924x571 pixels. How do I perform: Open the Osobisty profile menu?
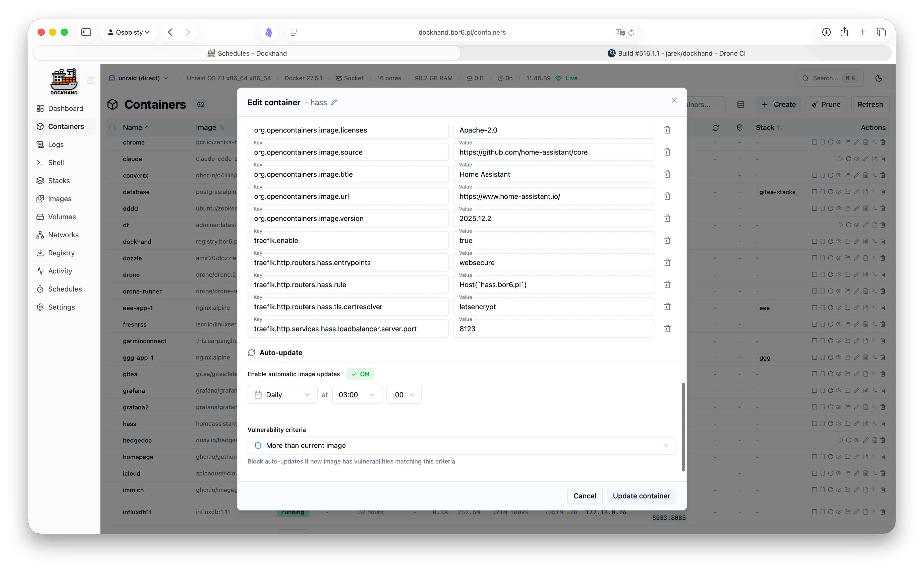tap(129, 32)
